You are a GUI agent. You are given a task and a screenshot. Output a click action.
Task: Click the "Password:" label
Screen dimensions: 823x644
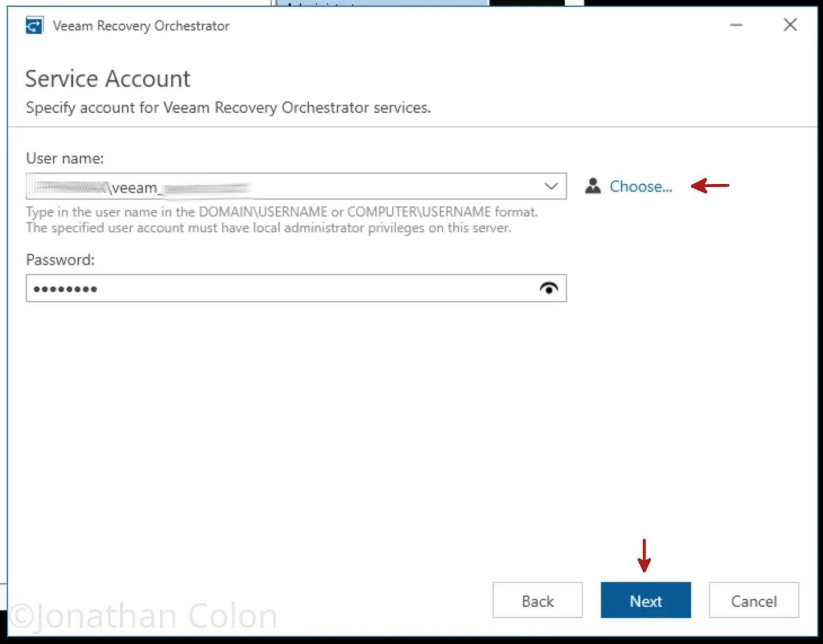60,260
